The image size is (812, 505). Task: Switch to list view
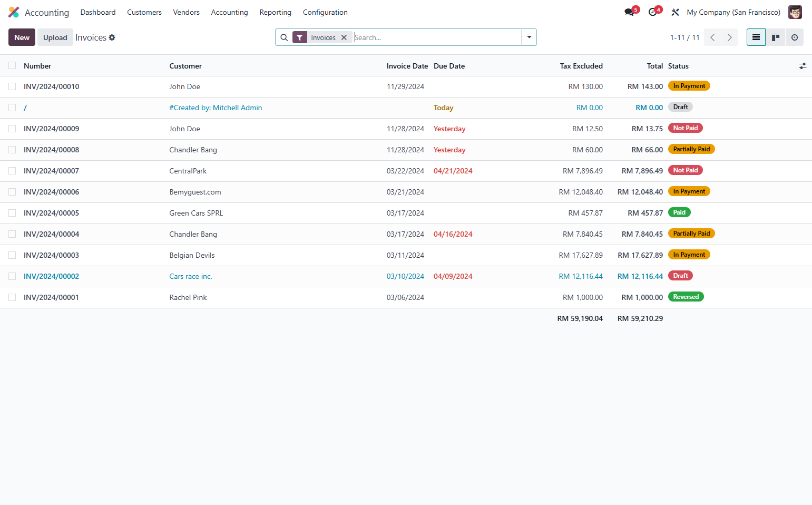(756, 37)
